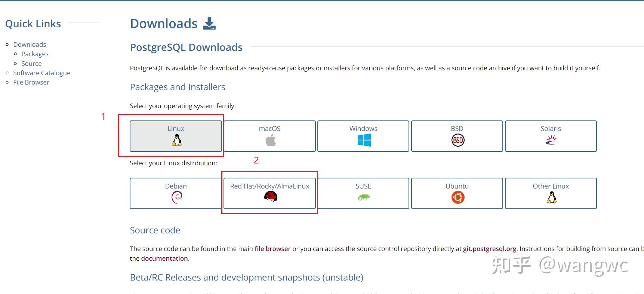Choose the Red Hat fedora icon

[271, 197]
